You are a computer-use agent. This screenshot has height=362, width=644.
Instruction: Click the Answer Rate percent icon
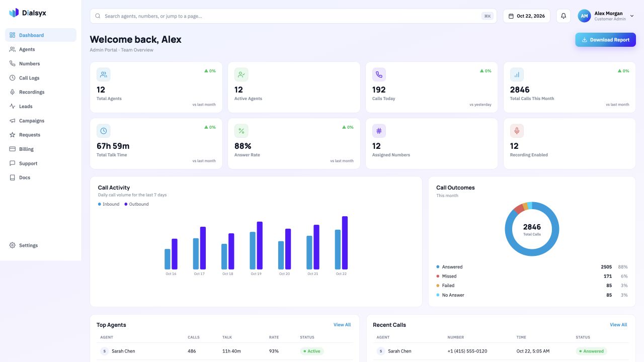(x=242, y=131)
